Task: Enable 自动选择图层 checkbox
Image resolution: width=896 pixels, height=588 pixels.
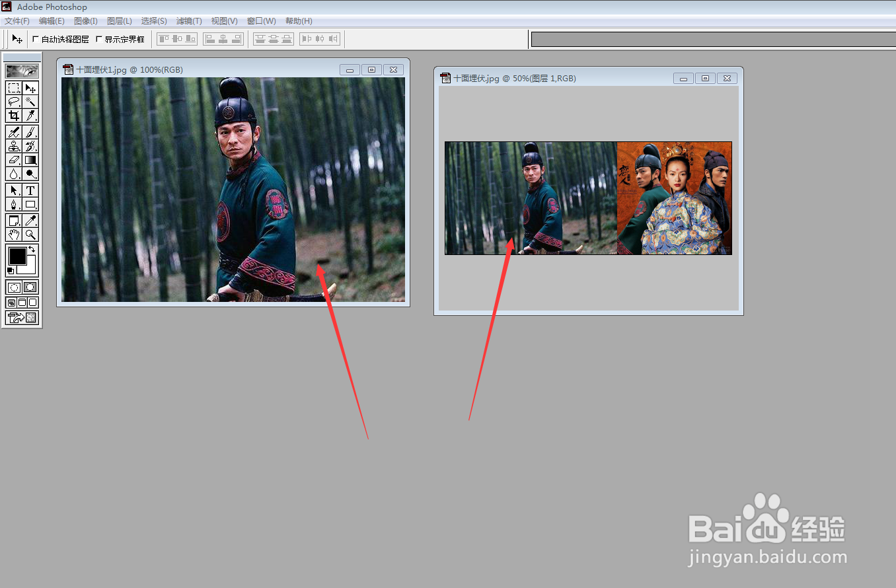Action: click(36, 39)
